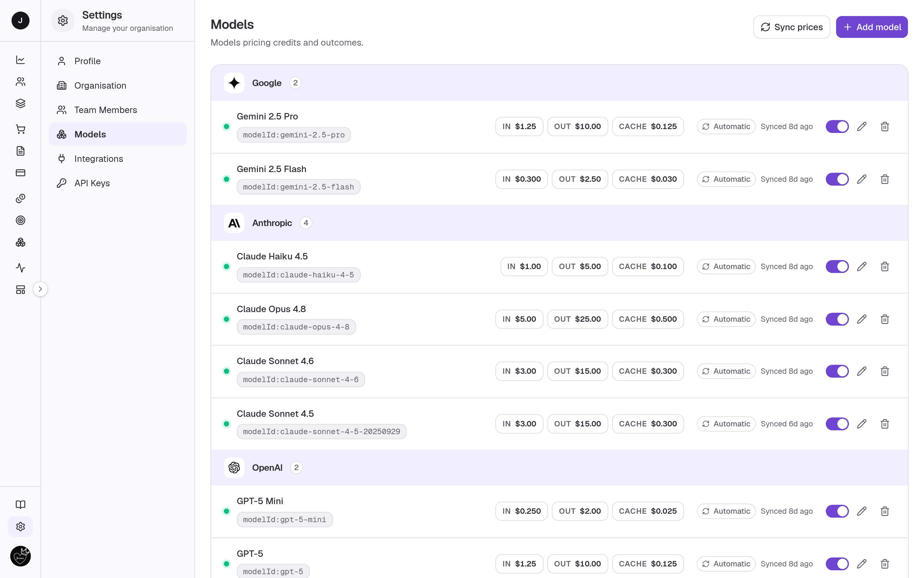Open the Team Members settings page
Image resolution: width=924 pixels, height=578 pixels.
[118, 110]
